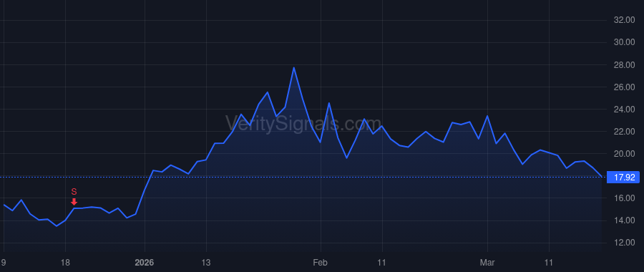Click the 12.00 price axis label
Viewport: 644px width, 272px height.
(624, 243)
